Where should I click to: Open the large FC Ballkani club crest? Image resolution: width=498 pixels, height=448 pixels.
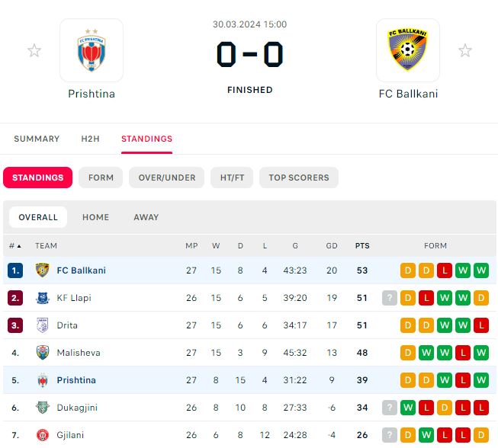tap(408, 50)
